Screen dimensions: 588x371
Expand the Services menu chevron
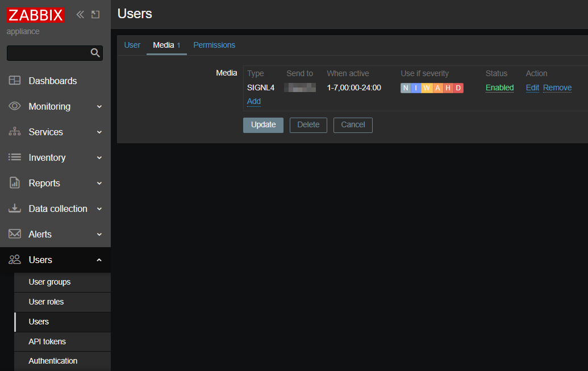[99, 132]
